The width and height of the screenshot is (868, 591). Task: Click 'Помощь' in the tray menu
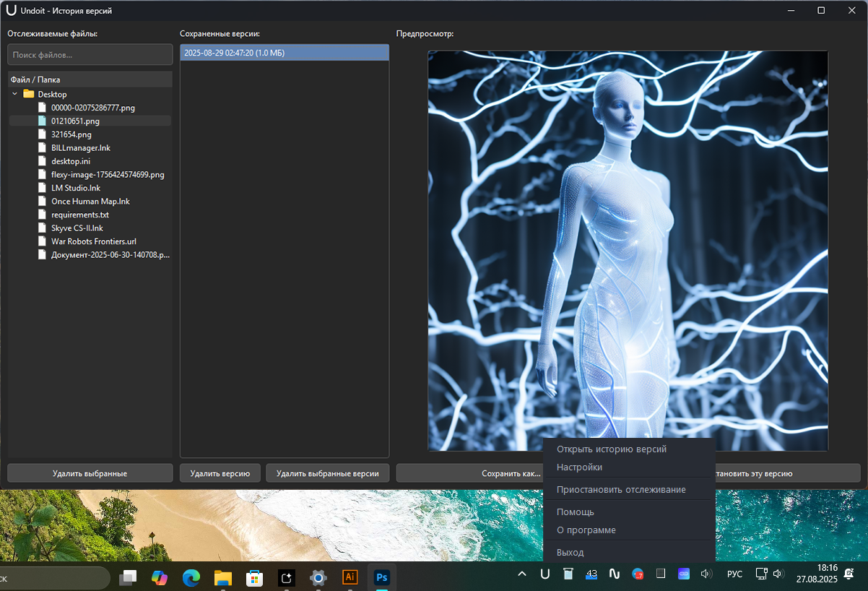[x=576, y=512]
